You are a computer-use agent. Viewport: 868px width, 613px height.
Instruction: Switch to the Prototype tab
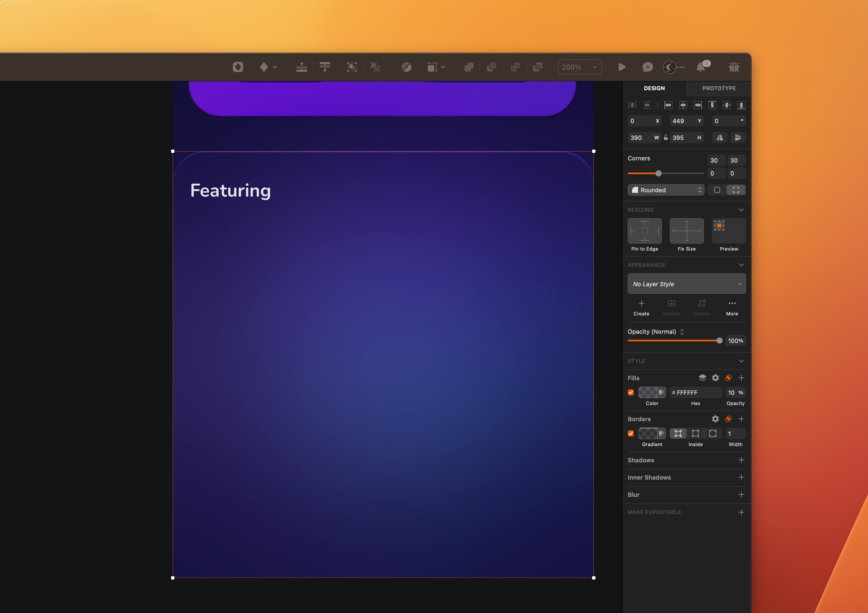[x=719, y=87]
